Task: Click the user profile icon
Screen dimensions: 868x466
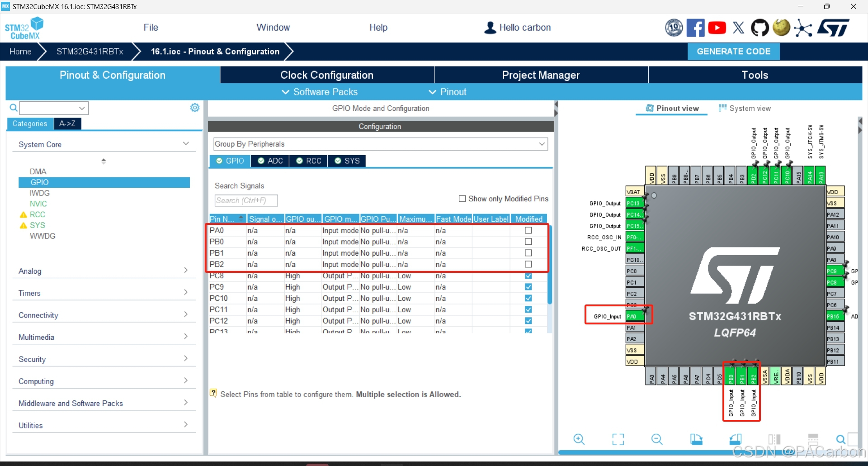Action: tap(490, 28)
